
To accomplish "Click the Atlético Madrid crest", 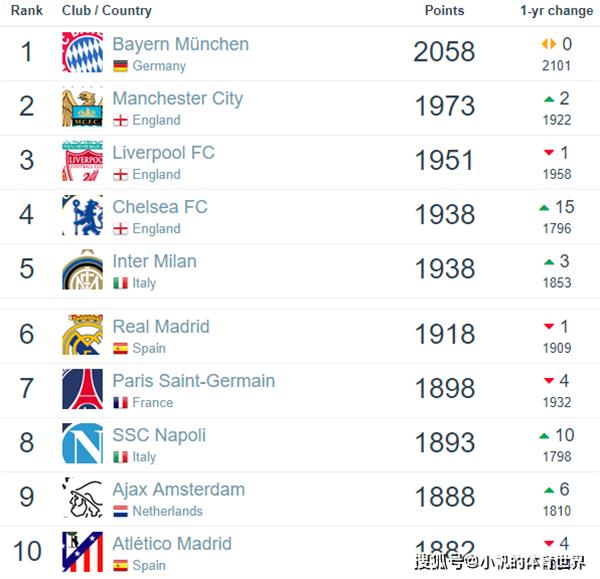I will [x=83, y=552].
